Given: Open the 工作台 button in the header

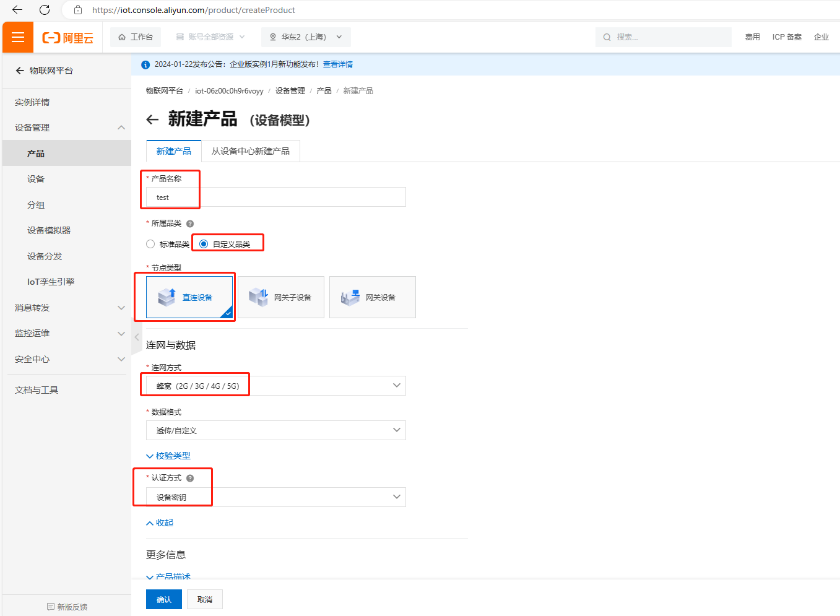Looking at the screenshot, I should tap(136, 37).
